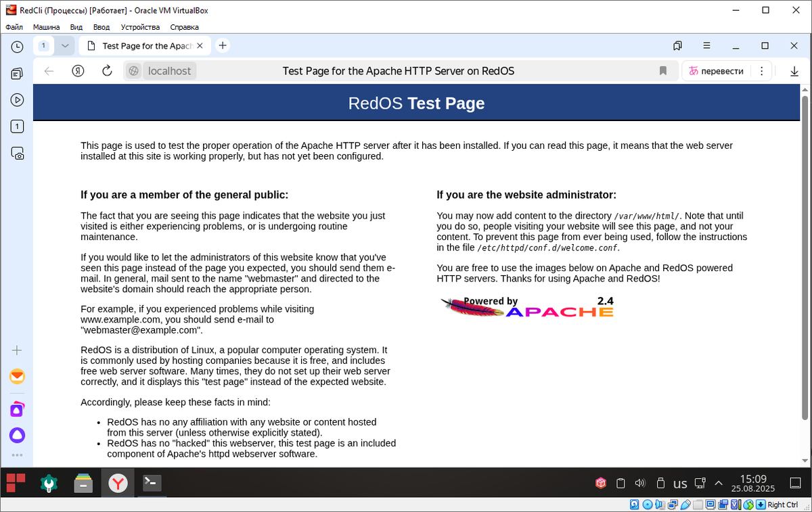Click VirtualBox network adapters status icon
Viewport: 812px width, 512px height.
coord(673,505)
